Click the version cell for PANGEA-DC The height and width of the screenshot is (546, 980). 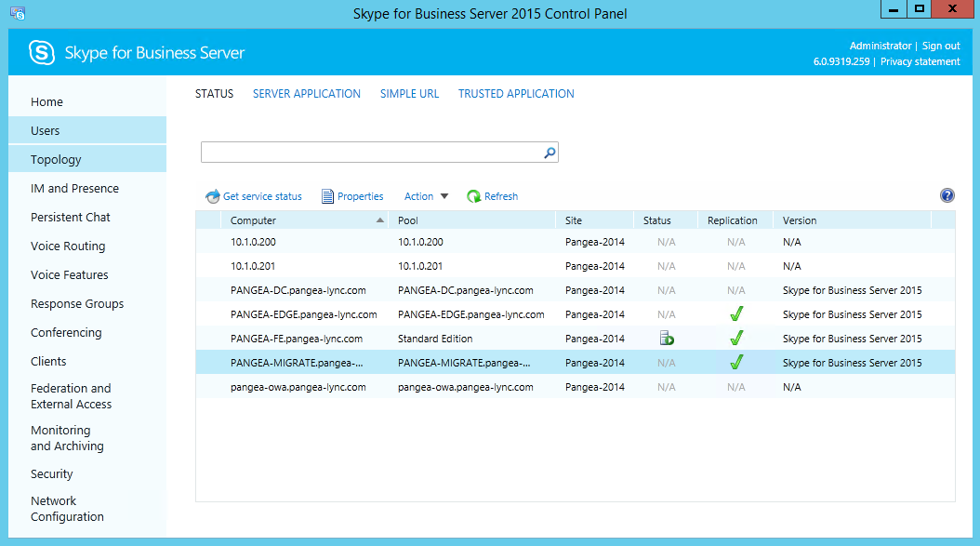click(x=852, y=290)
